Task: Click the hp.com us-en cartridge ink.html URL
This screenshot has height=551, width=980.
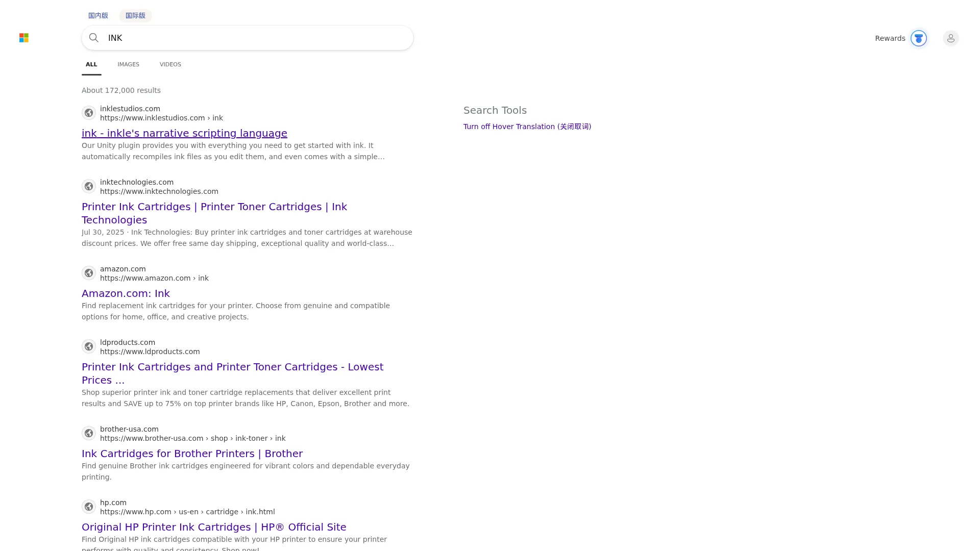Action: (x=187, y=512)
